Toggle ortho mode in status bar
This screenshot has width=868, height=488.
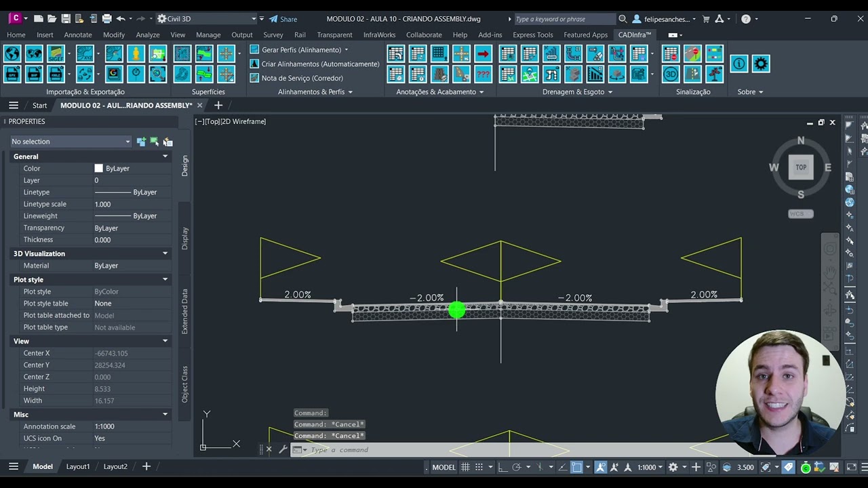click(x=502, y=467)
